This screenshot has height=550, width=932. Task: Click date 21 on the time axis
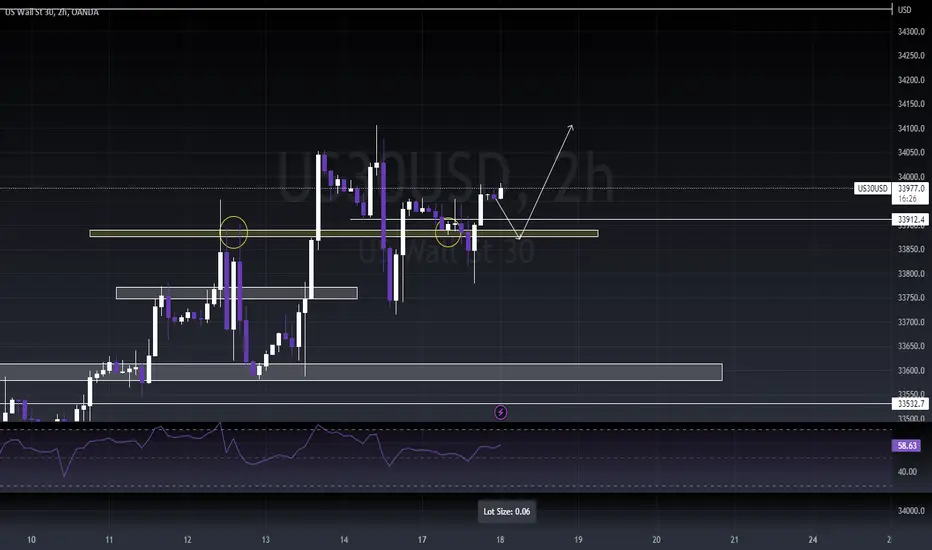pos(735,540)
